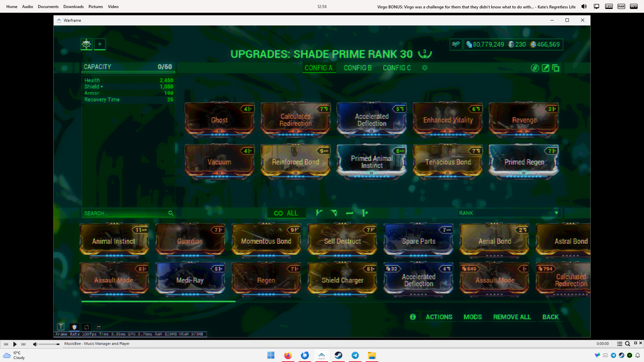Pick the Medi-Ray mod from inventory
Screen dimensions: 644x362
tap(190, 280)
